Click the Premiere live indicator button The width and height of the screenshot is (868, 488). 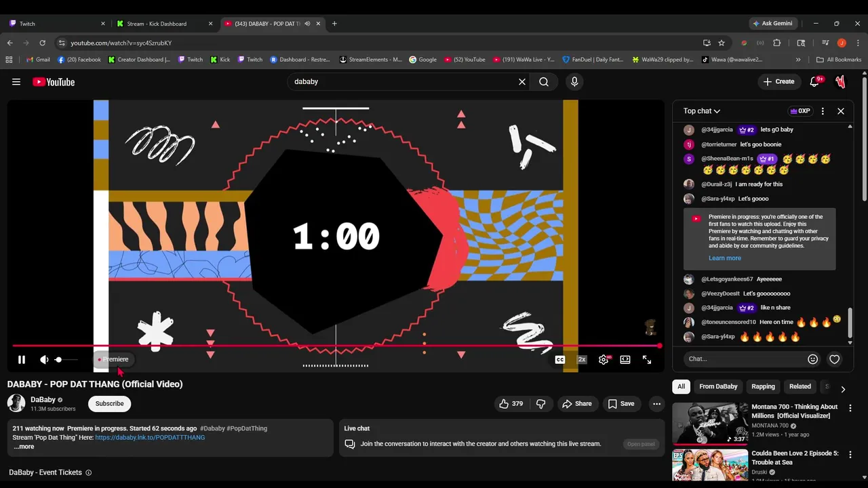tap(113, 359)
